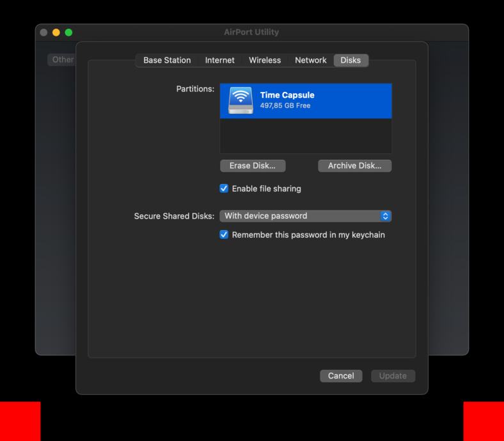This screenshot has height=441, width=504.
Task: Select the Time Capsule partition row
Action: (x=306, y=101)
